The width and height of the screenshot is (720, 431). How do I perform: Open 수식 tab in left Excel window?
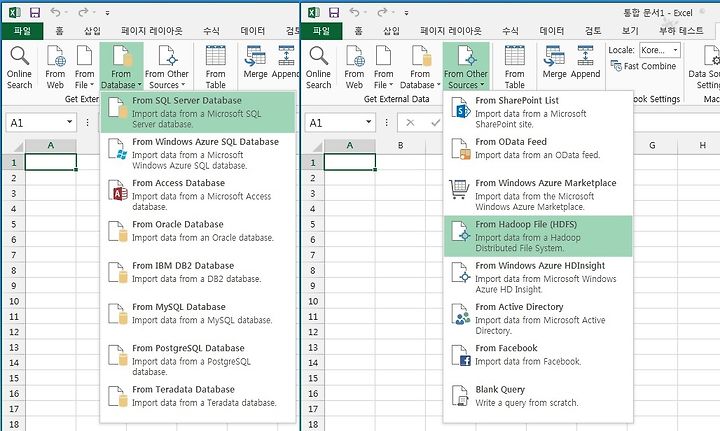coord(211,31)
